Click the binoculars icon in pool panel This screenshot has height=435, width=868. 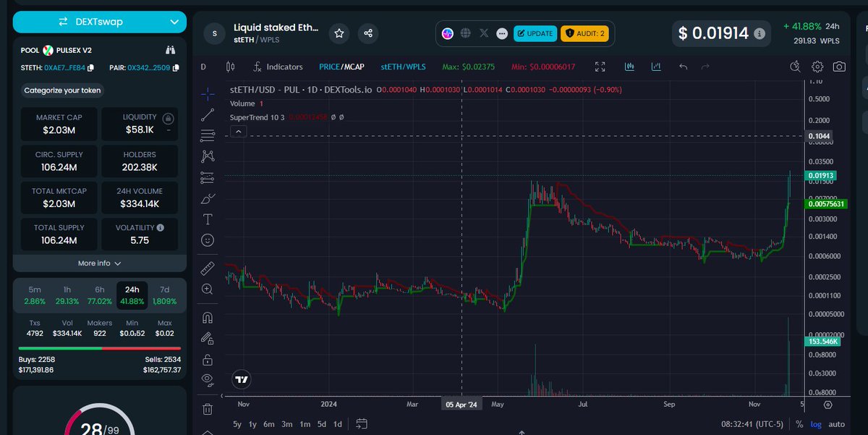point(170,50)
